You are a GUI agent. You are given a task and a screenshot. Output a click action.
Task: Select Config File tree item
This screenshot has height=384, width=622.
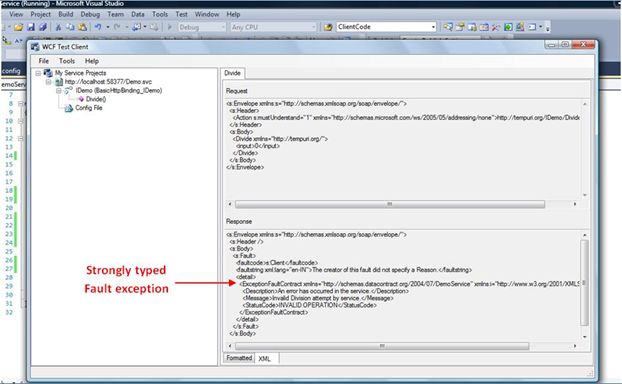click(x=89, y=108)
